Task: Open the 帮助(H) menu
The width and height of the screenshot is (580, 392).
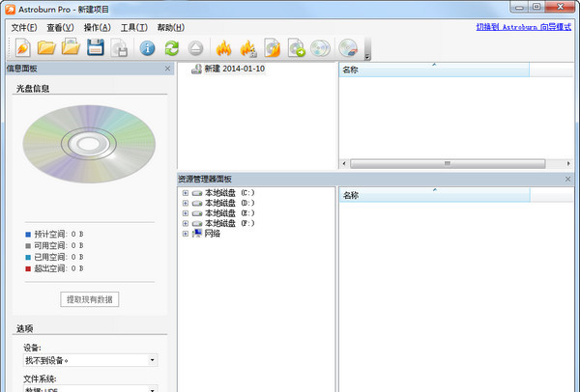Action: [171, 28]
